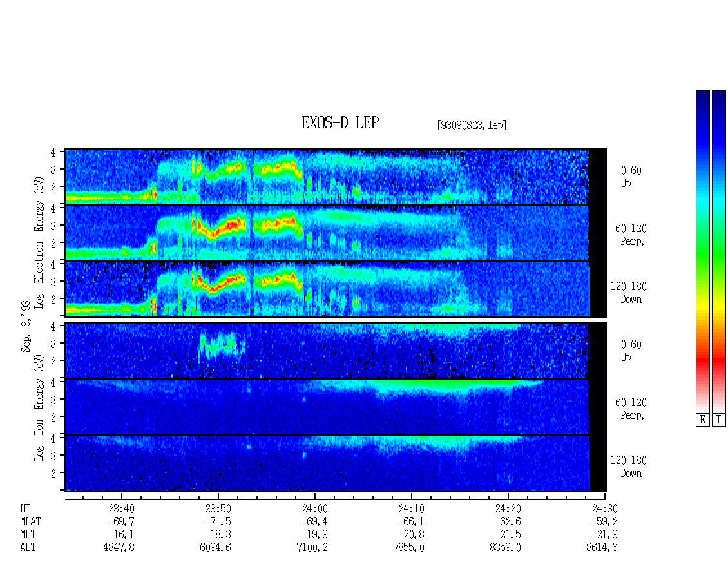Click the MLAT row header

point(31,521)
